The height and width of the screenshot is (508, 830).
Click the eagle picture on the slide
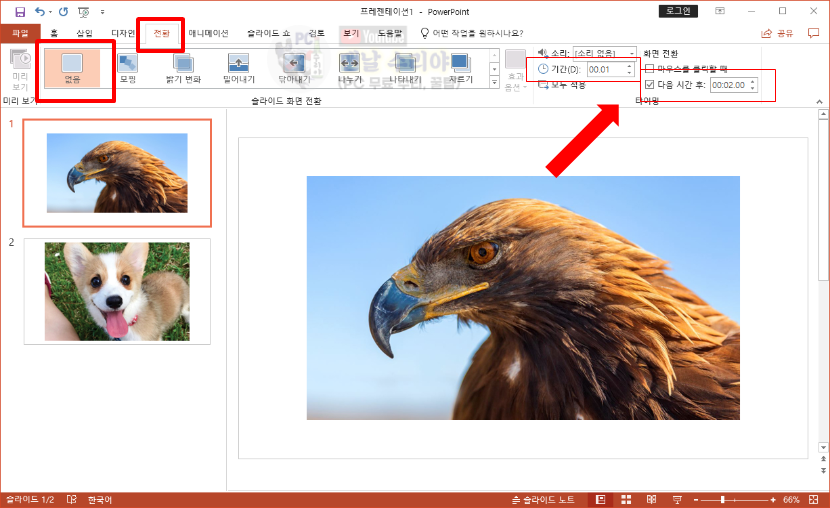point(523,298)
